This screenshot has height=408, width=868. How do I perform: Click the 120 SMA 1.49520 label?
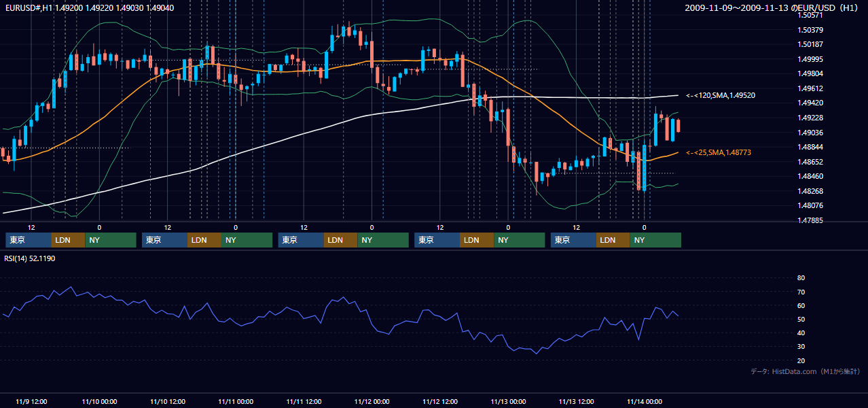pyautogui.click(x=721, y=96)
